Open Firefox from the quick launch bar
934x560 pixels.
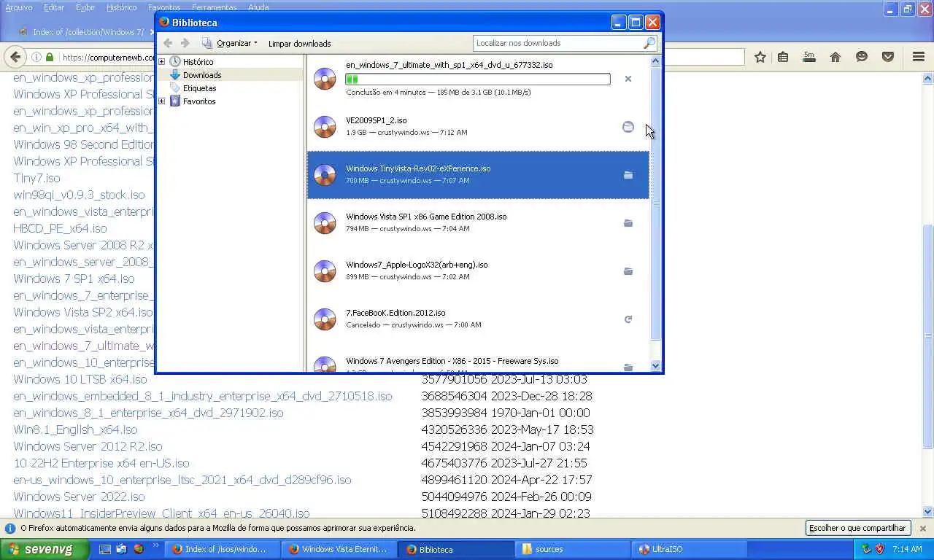[138, 549]
